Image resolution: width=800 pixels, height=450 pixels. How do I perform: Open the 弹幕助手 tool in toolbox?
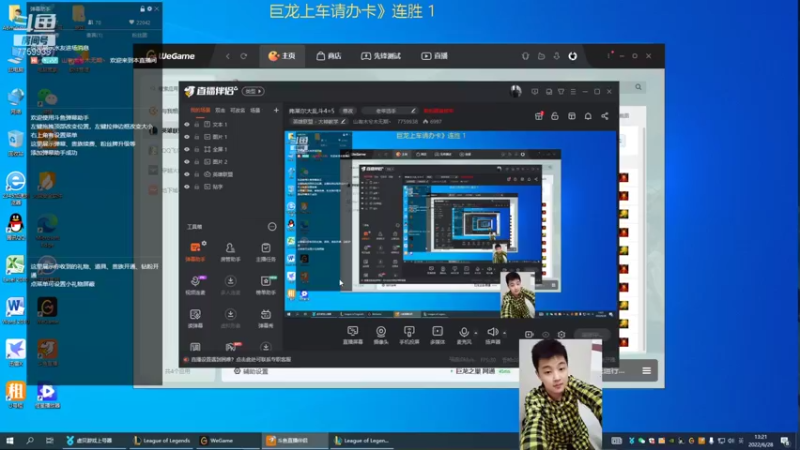pyautogui.click(x=195, y=252)
